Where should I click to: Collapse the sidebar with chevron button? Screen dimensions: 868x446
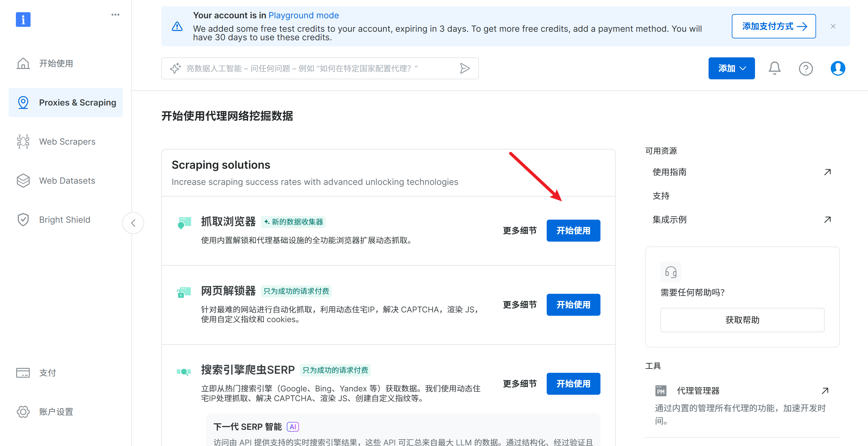pos(133,223)
